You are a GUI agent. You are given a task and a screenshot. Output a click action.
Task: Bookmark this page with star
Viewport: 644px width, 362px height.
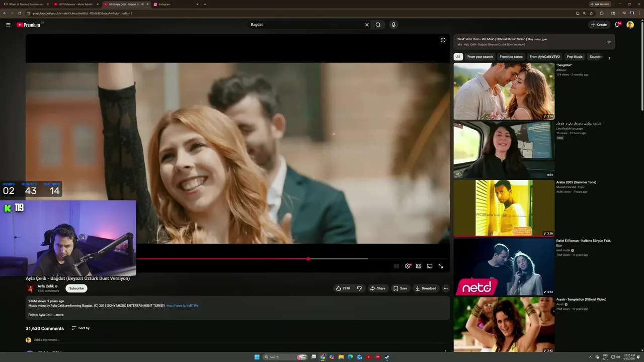pos(591,13)
